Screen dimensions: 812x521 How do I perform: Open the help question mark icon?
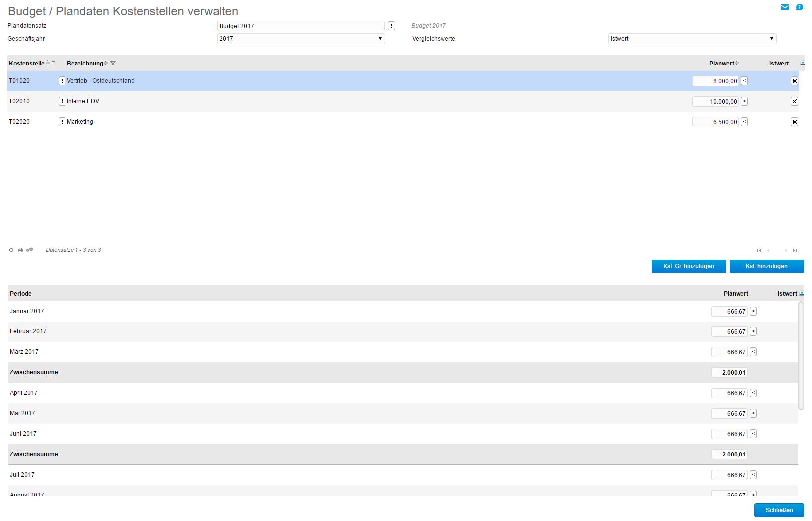point(799,7)
